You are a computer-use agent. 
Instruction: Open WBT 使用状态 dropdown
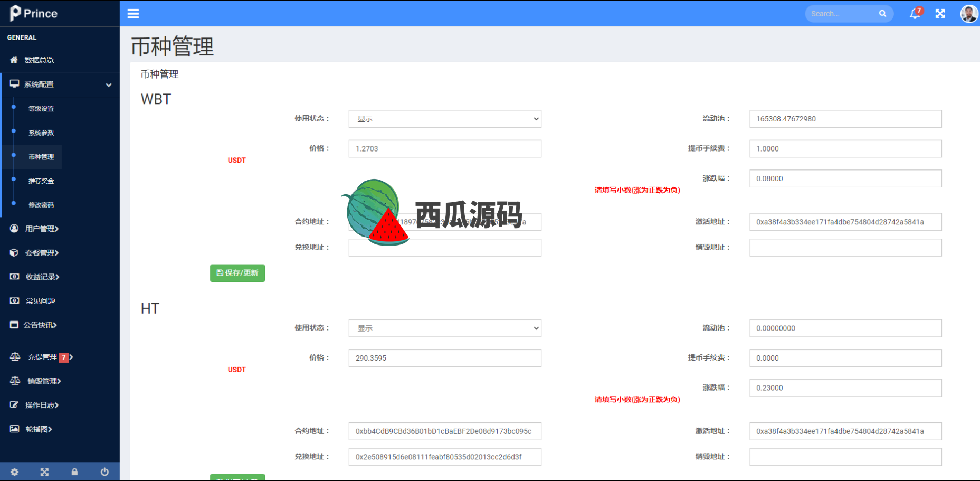445,119
